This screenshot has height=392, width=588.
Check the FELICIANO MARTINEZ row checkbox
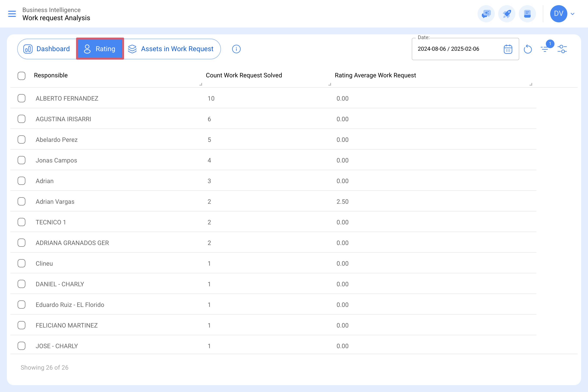click(x=21, y=325)
